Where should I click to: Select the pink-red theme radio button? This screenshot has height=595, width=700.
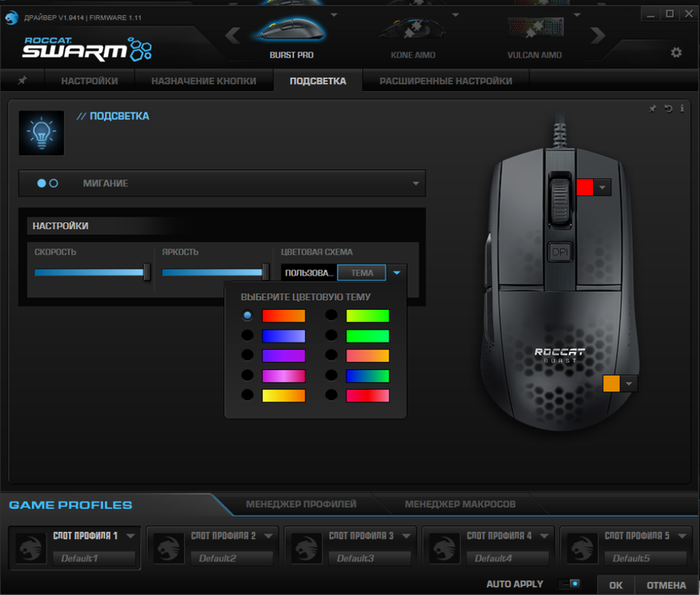click(331, 395)
